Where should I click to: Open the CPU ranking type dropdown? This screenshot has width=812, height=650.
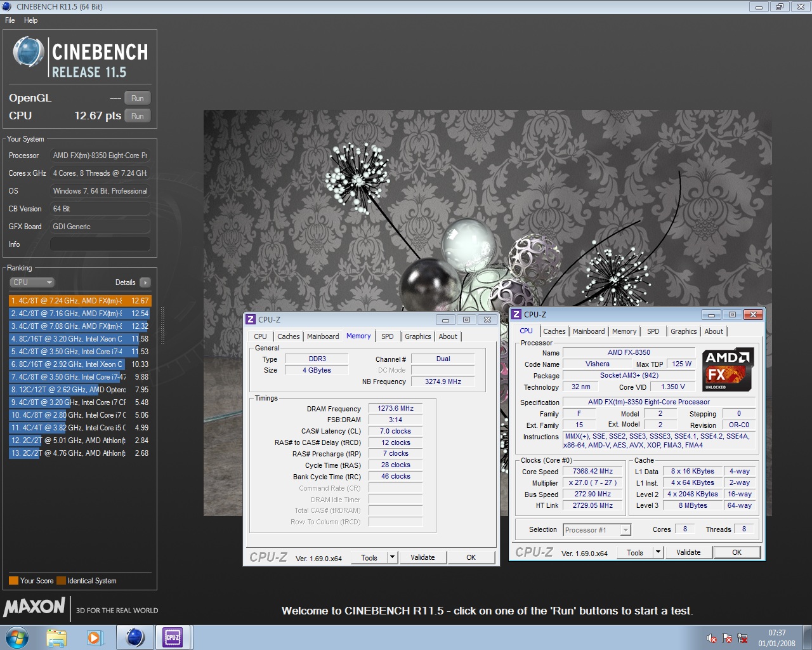[x=32, y=282]
